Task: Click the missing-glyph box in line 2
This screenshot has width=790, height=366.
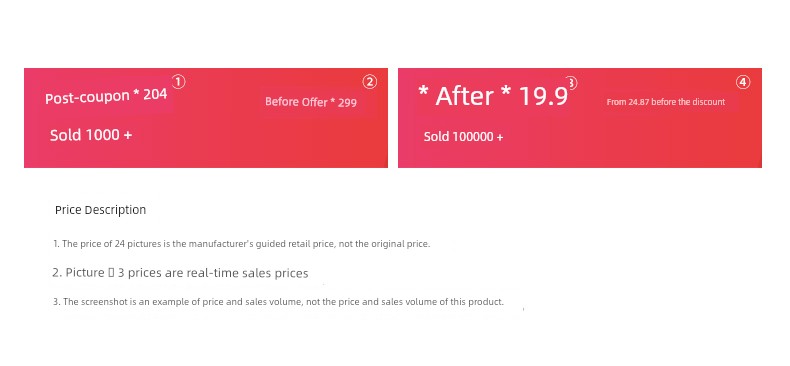Action: (111, 273)
